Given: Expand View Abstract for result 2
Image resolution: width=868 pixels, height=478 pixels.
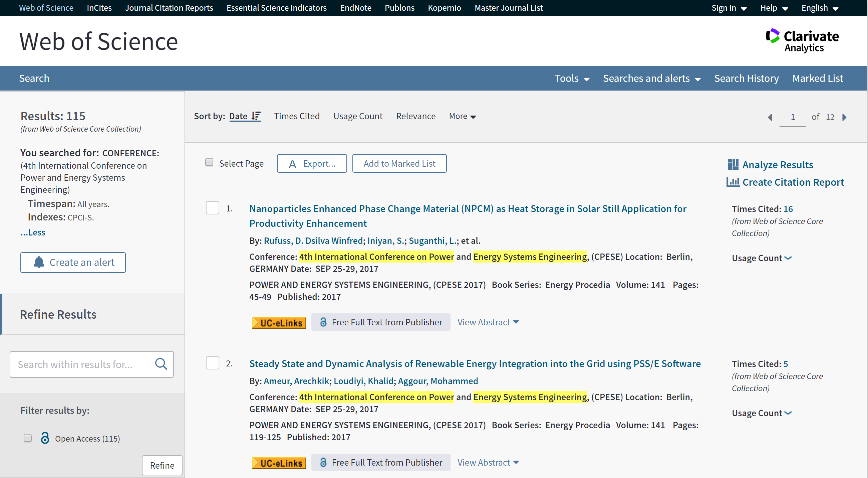Looking at the screenshot, I should (x=488, y=463).
